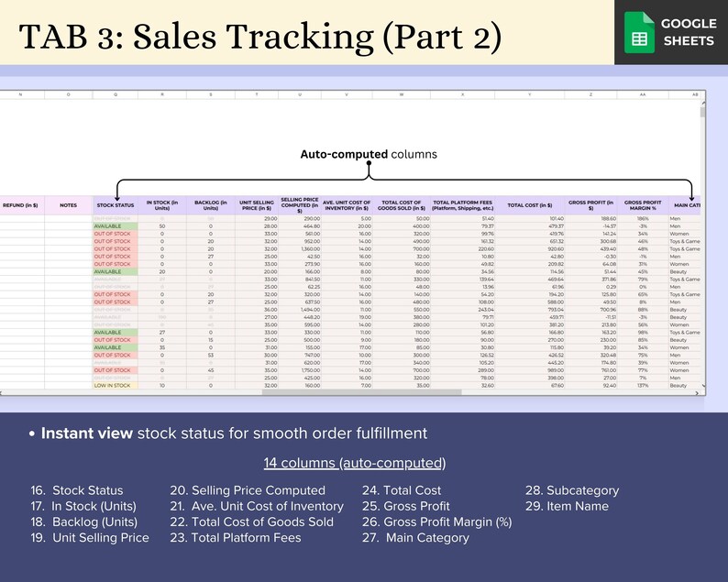The image size is (728, 582).
Task: Select the backlog cell showing 53
Action: coord(211,355)
